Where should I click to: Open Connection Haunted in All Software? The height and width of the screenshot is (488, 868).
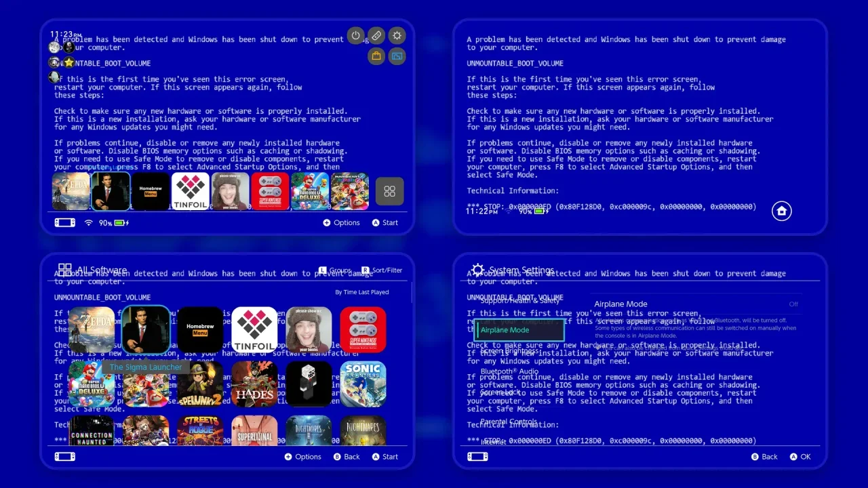click(x=92, y=430)
